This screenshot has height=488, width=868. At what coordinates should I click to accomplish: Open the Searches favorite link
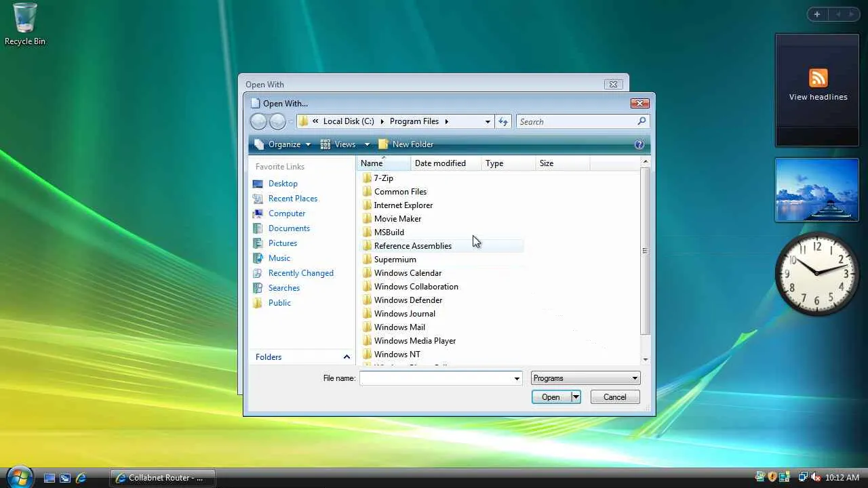(x=284, y=288)
